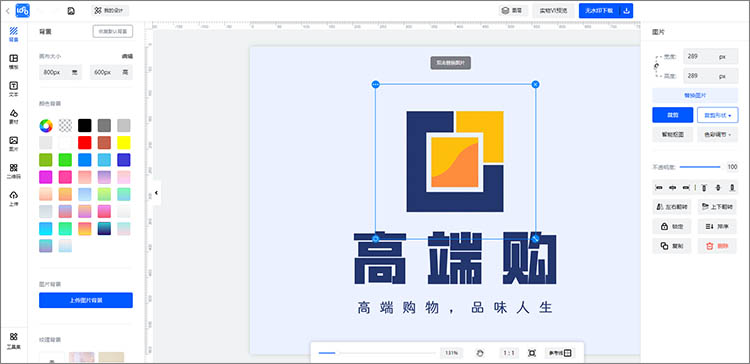Edit the image width 289 field
Image resolution: width=750 pixels, height=364 pixels.
tap(711, 56)
